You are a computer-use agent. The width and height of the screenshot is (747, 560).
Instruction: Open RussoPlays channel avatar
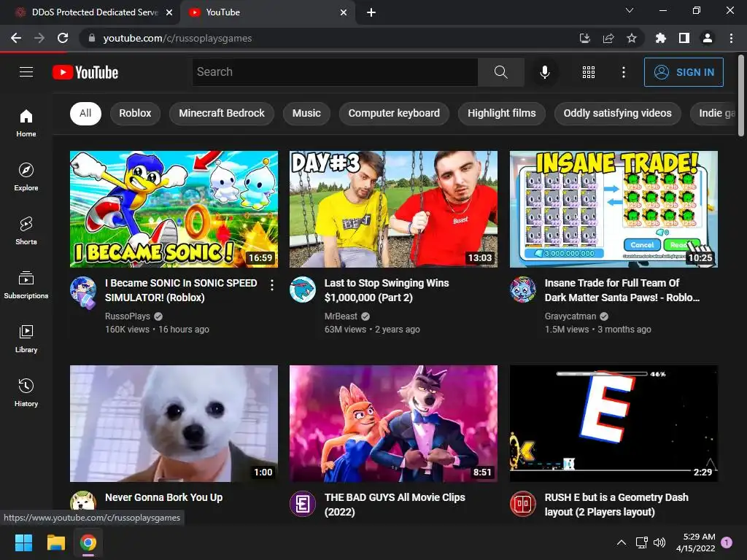[83, 289]
